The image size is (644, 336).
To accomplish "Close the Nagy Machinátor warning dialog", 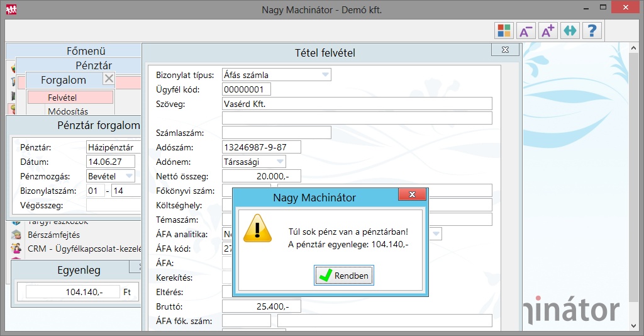I will coord(413,194).
